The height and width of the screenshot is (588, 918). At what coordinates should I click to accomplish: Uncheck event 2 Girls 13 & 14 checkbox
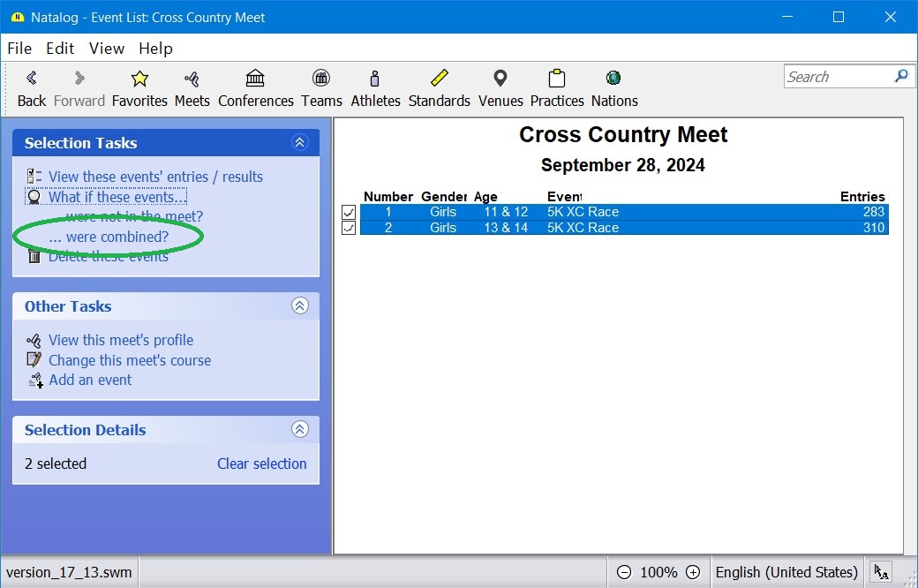point(349,228)
